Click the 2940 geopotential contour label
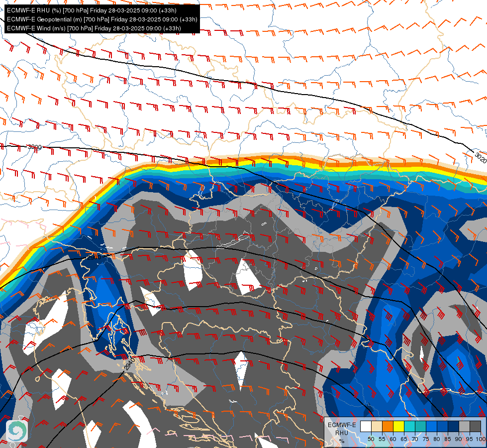Screen dimensions: 487x448 129,364
